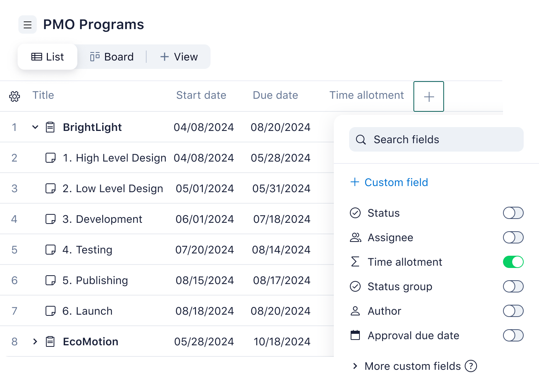The image size is (539, 392).
Task: Click the person icon next to Author
Action: click(355, 311)
